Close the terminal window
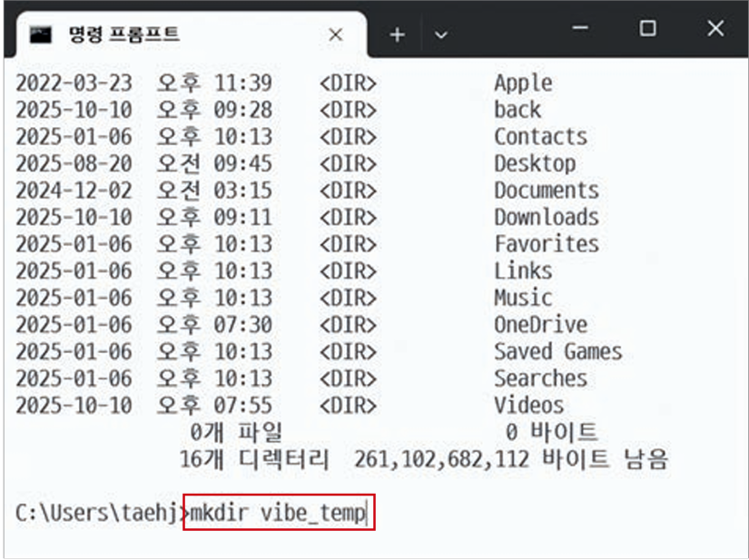Image resolution: width=749 pixels, height=560 pixels. [715, 29]
